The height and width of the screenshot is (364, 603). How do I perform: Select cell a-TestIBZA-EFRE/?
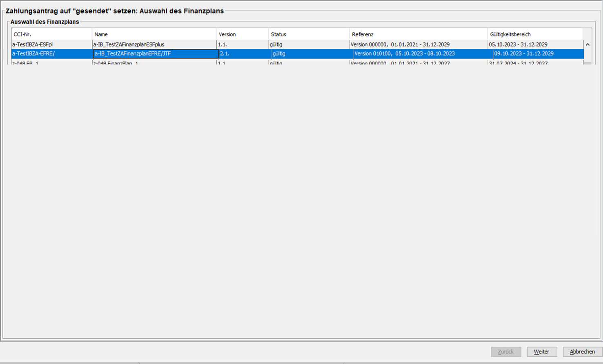point(52,53)
